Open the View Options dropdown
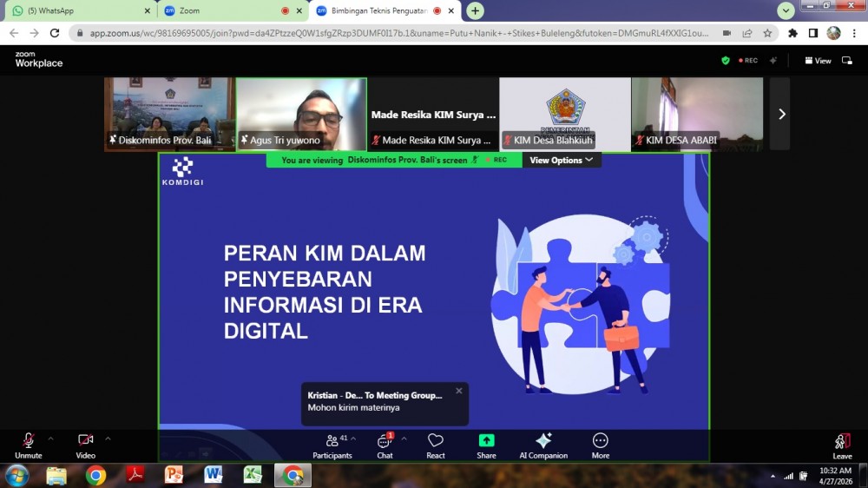 [x=562, y=160]
